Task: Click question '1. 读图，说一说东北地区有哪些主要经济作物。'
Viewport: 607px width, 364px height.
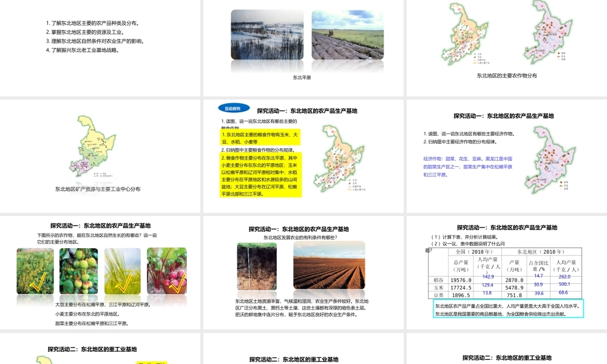Action: [470, 134]
